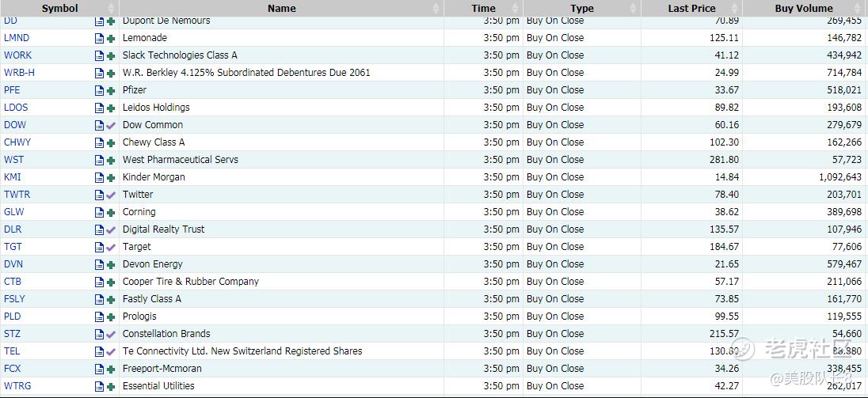Open the document icon for PLD row

(x=99, y=317)
